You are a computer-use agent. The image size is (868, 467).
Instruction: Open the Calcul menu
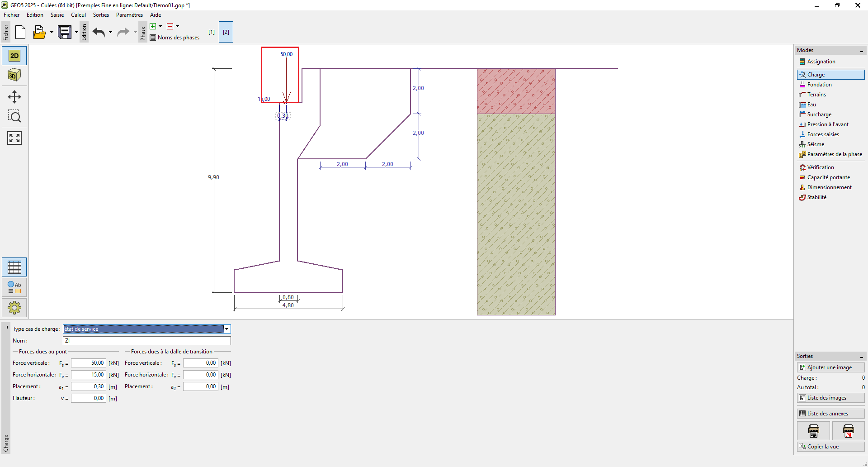78,15
